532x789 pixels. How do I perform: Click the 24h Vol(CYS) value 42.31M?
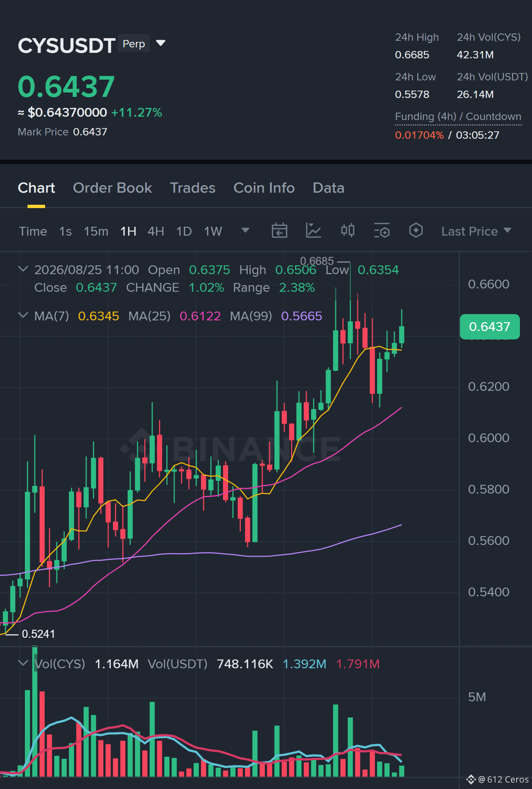475,55
